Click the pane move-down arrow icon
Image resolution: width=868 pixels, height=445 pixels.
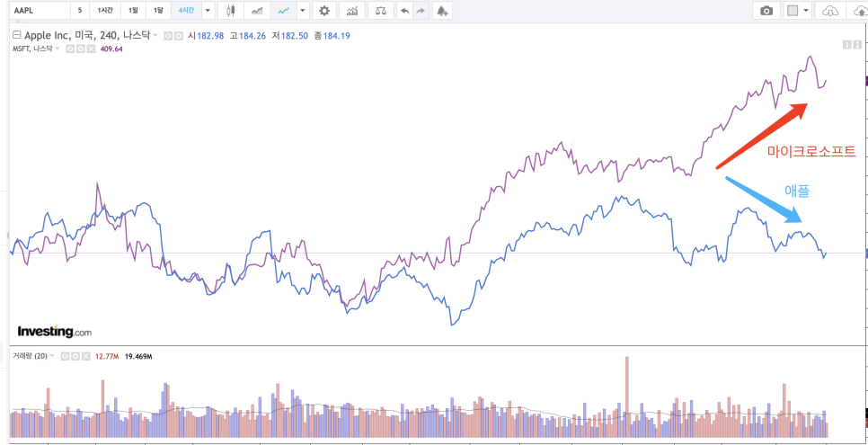click(846, 44)
